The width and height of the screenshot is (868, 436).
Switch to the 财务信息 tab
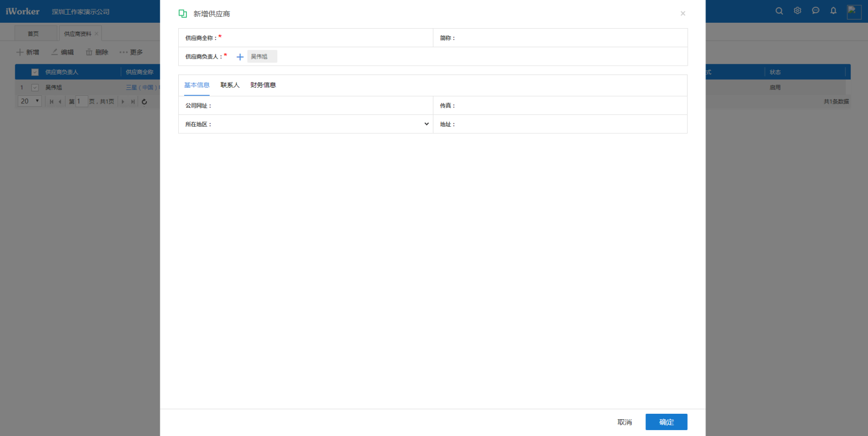click(263, 85)
